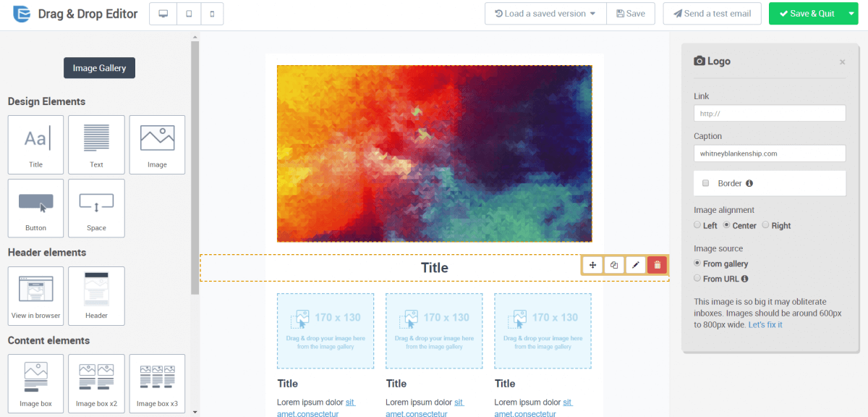
Task: Switch to mobile phone preview icon
Action: (x=212, y=14)
